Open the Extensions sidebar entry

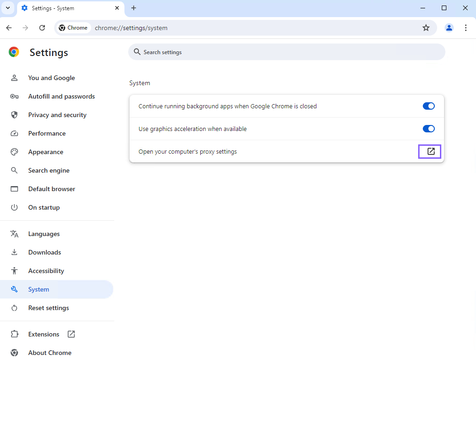tap(43, 334)
